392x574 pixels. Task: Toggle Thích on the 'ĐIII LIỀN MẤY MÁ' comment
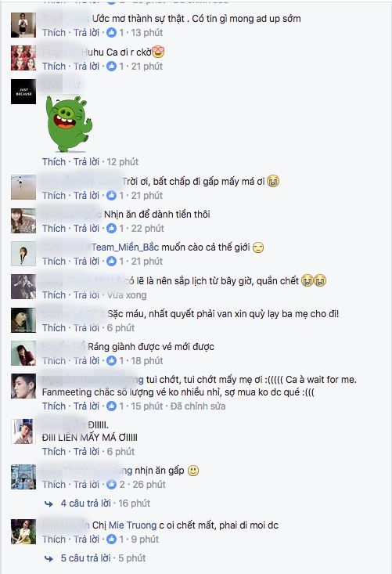[x=54, y=451]
